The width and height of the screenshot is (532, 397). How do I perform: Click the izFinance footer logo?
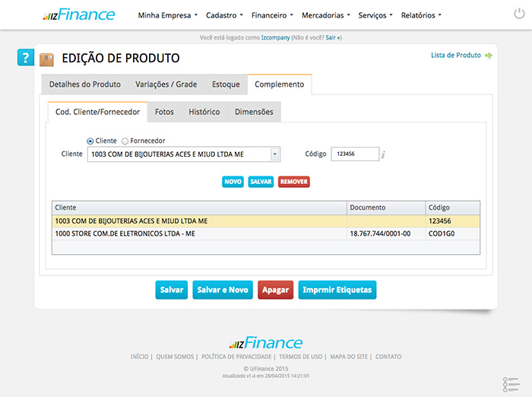(x=266, y=342)
